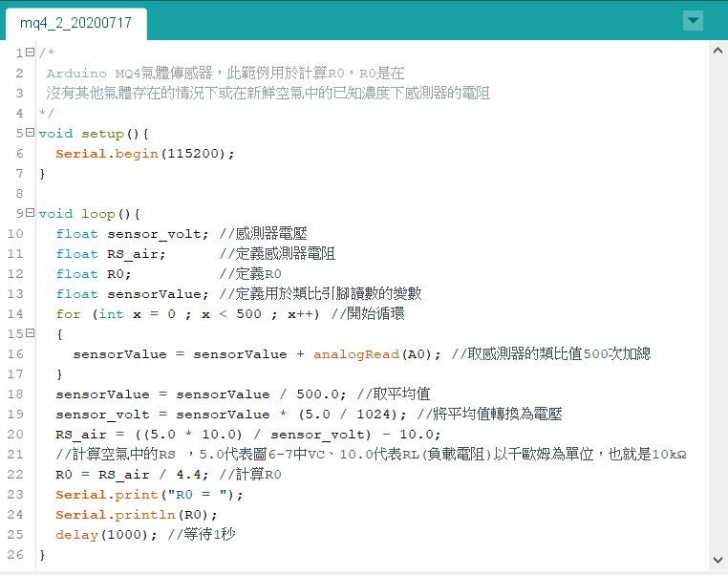Collapse the comment block fold at line 1
The image size is (728, 575).
click(31, 52)
